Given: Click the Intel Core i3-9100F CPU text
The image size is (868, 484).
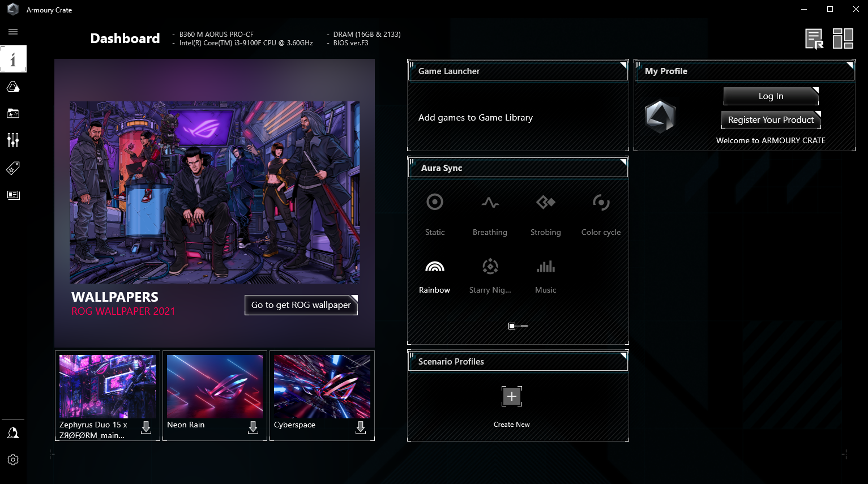Looking at the screenshot, I should [246, 43].
